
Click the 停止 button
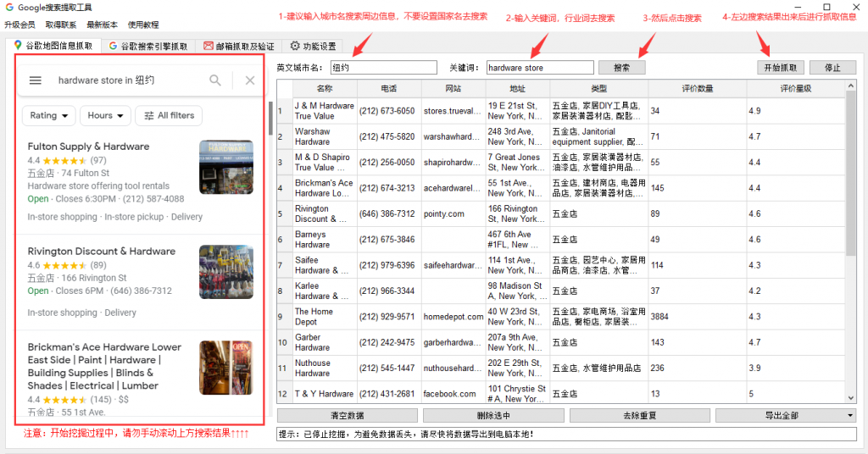[x=832, y=68]
